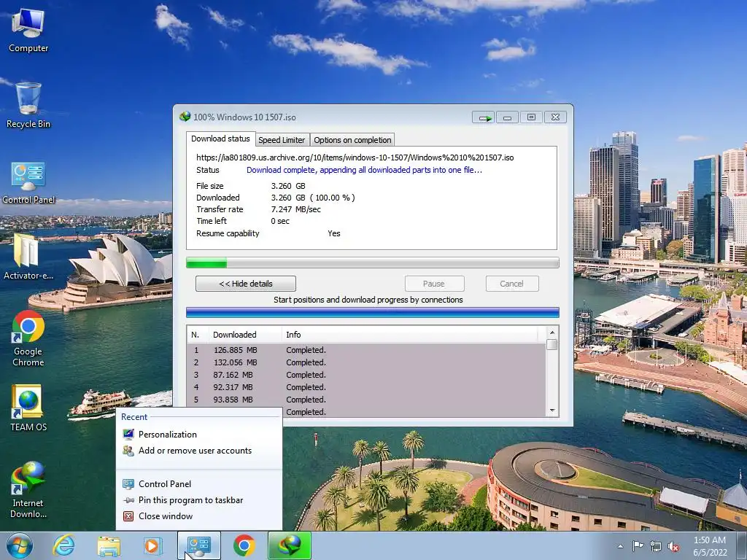Click the Cancel download button

tap(511, 284)
